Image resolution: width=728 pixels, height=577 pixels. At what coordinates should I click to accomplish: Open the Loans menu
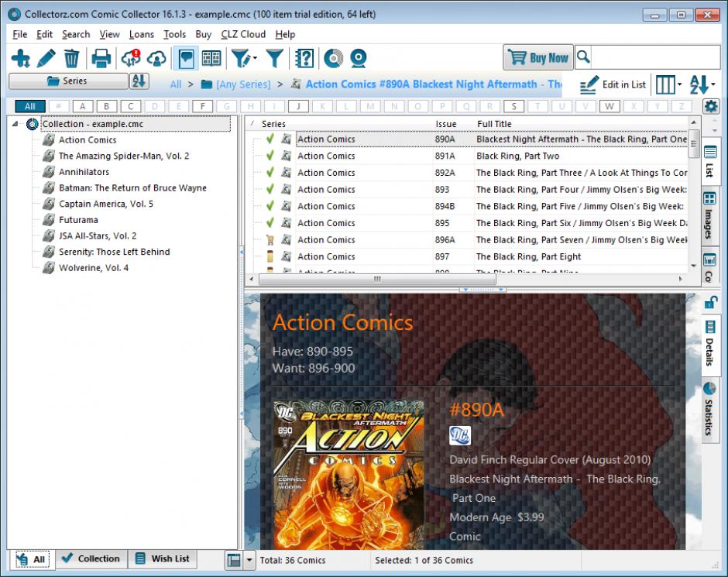click(x=142, y=34)
